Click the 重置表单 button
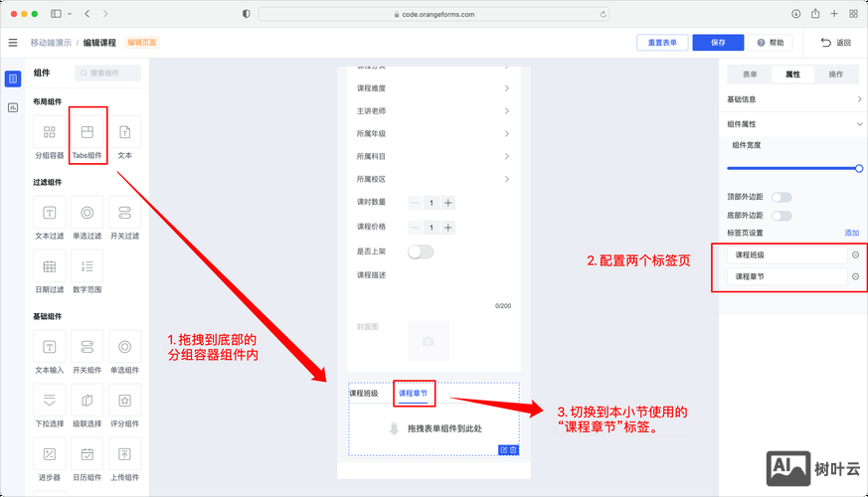Viewport: 868px width, 497px height. [x=662, y=43]
